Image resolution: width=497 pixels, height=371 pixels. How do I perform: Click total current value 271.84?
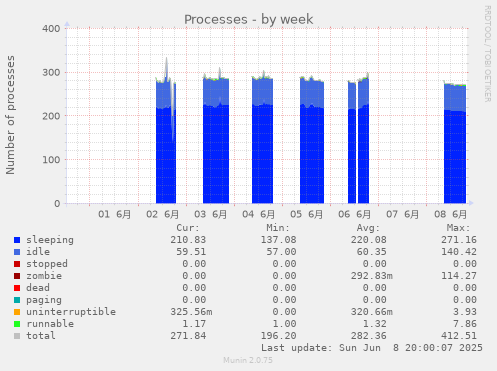tap(188, 336)
